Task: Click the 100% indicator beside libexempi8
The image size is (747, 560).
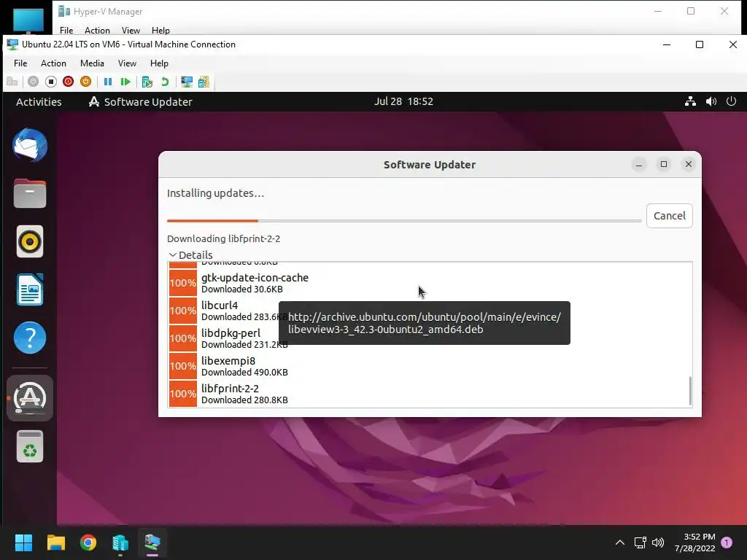Action: click(183, 366)
